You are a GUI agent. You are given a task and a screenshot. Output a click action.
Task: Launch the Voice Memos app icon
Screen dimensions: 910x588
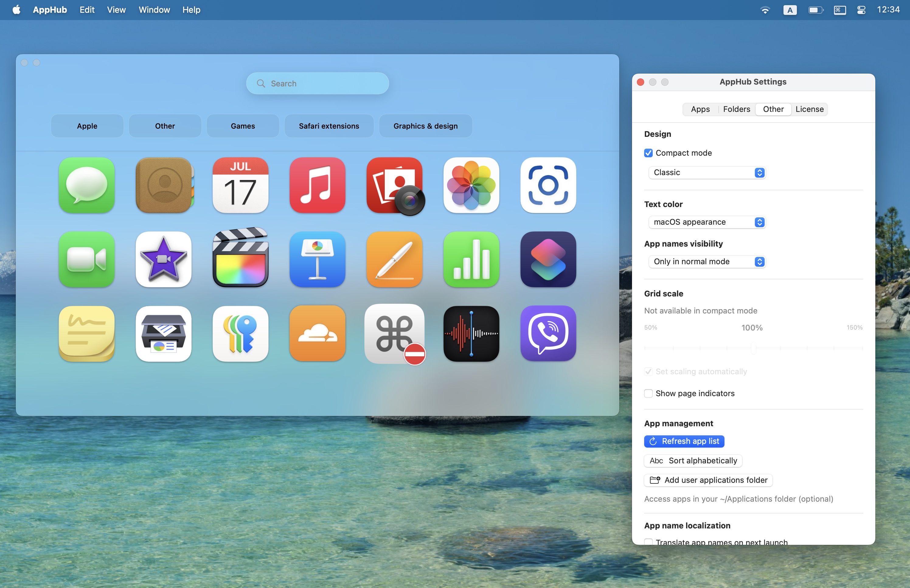pyautogui.click(x=471, y=333)
